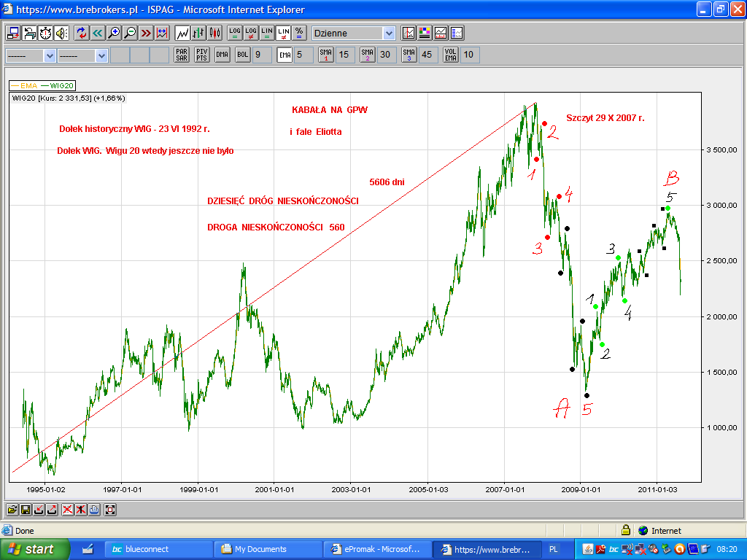The height and width of the screenshot is (560, 747).
Task: Click the red down-left arrow import icon
Action: [x=39, y=510]
